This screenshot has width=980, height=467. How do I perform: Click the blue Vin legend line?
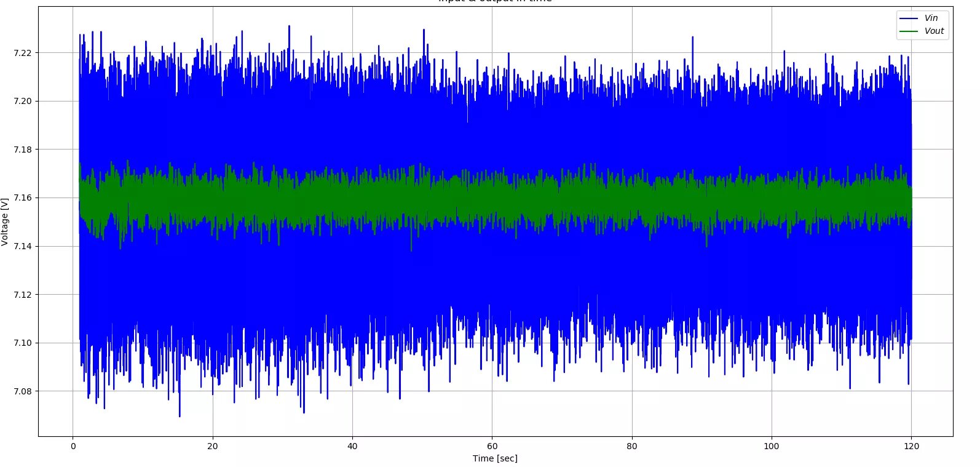coord(909,18)
